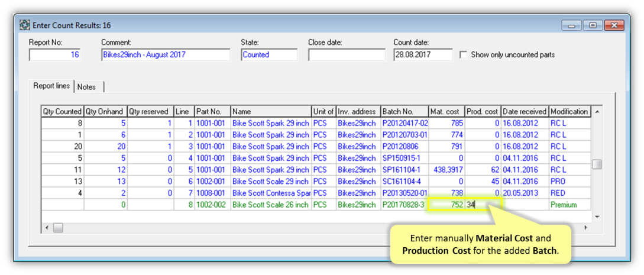Viewport: 644px width, 275px height.
Task: Click the Mat. cost column header
Action: [x=447, y=111]
